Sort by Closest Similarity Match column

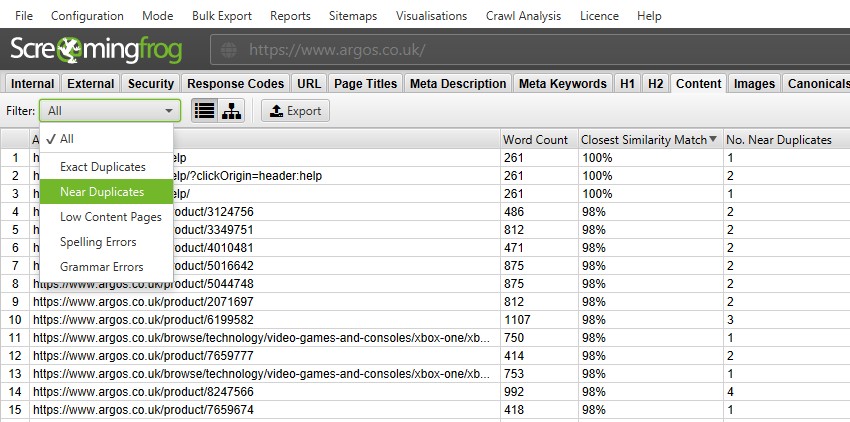pyautogui.click(x=644, y=140)
